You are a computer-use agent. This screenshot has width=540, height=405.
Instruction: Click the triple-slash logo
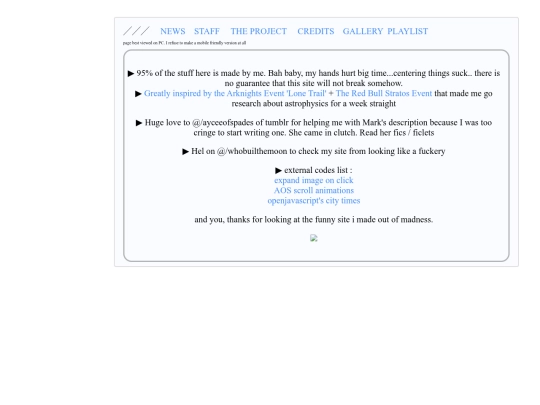pyautogui.click(x=136, y=31)
